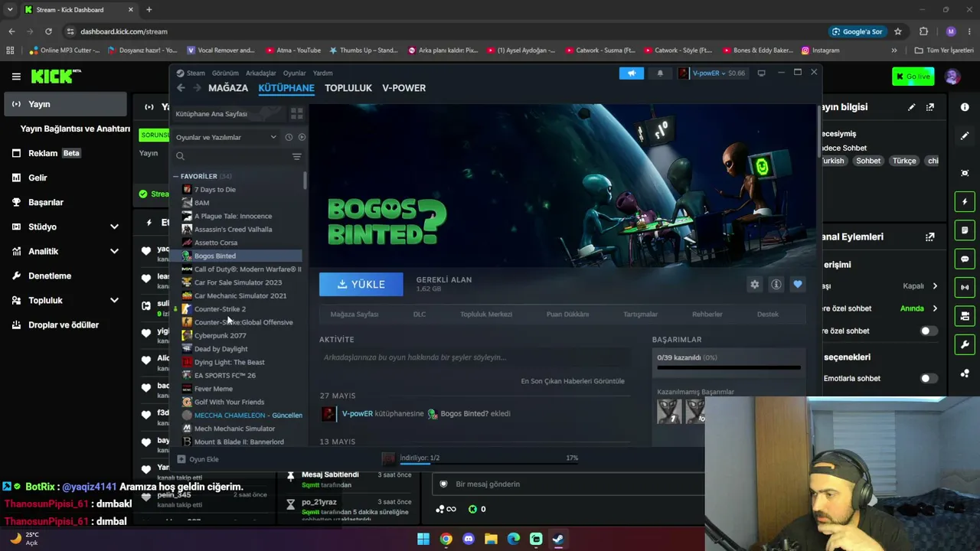Open the Kapalı setting chevron
Viewport: 980px width, 551px height.
point(935,286)
